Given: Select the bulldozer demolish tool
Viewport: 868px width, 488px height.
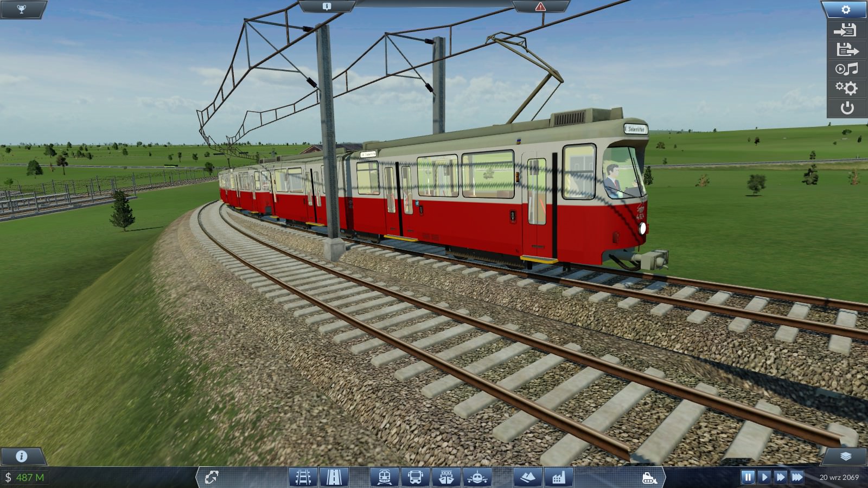Looking at the screenshot, I should 649,478.
